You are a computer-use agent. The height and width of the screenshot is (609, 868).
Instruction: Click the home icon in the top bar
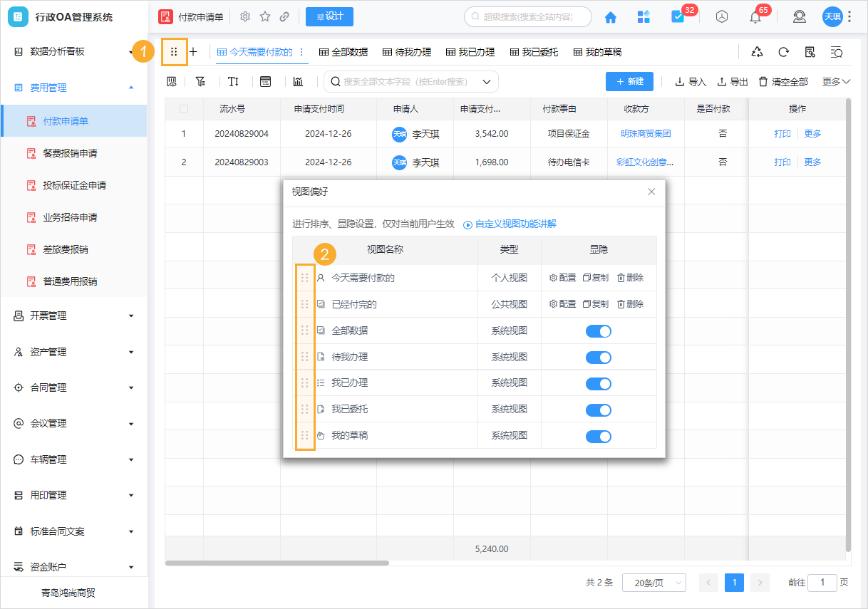coord(611,16)
